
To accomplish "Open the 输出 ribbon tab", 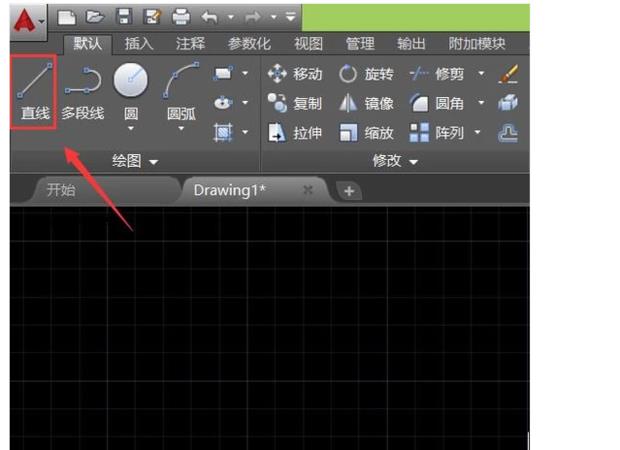I will click(411, 43).
